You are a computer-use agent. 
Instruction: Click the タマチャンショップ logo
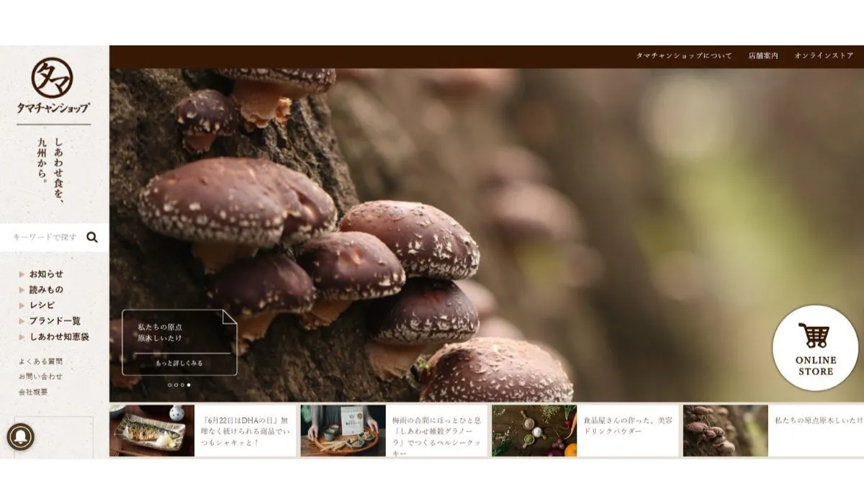(x=53, y=86)
